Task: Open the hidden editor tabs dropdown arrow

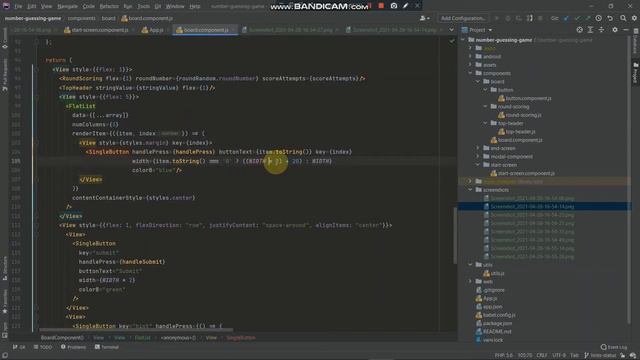Action: click(451, 30)
